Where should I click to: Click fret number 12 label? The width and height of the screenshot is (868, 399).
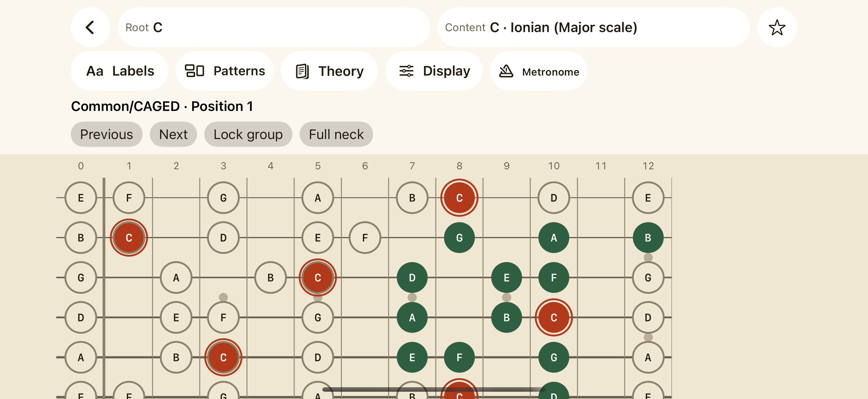(x=648, y=166)
